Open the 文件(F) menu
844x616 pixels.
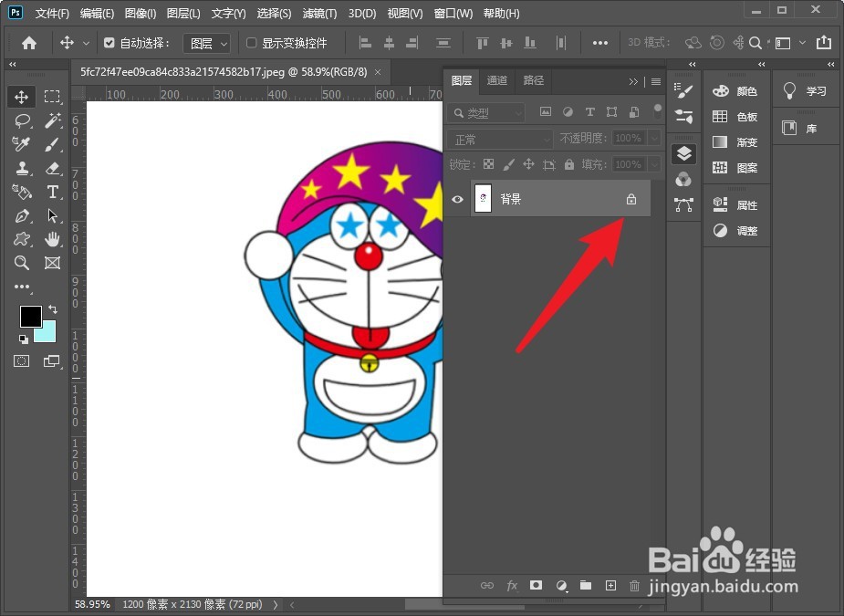(x=52, y=13)
